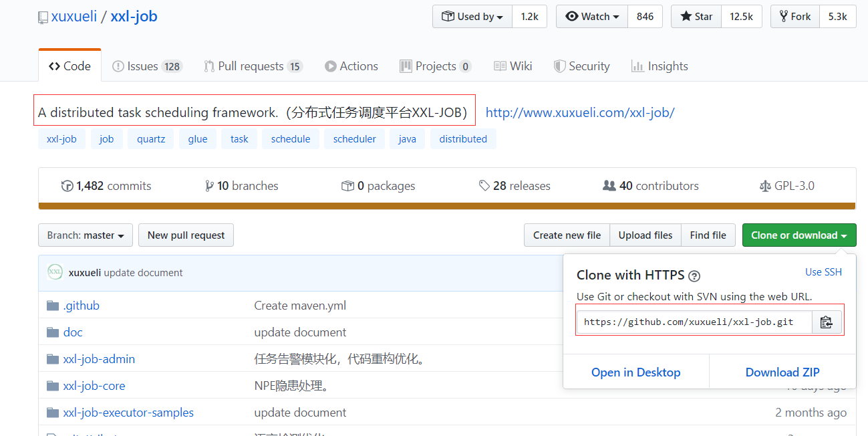Open the Wiki tab
868x436 pixels.
point(513,66)
